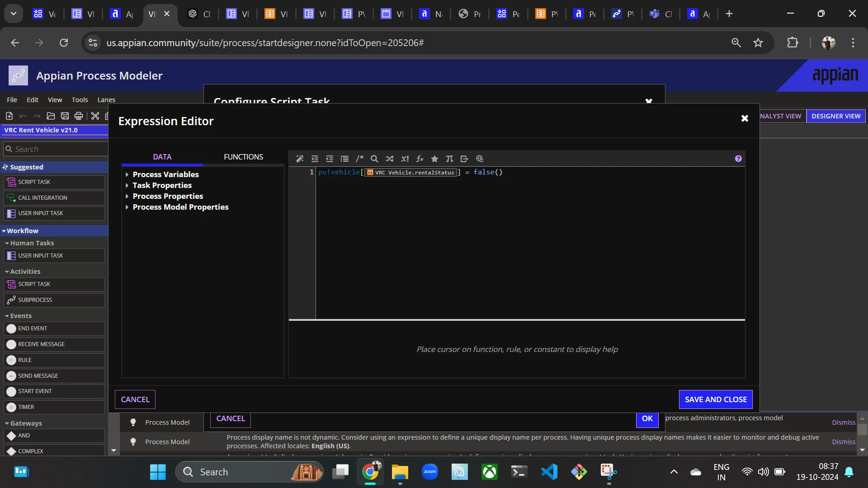The image size is (868, 488).
Task: Click the star icon in expression toolbar
Action: pos(434,159)
